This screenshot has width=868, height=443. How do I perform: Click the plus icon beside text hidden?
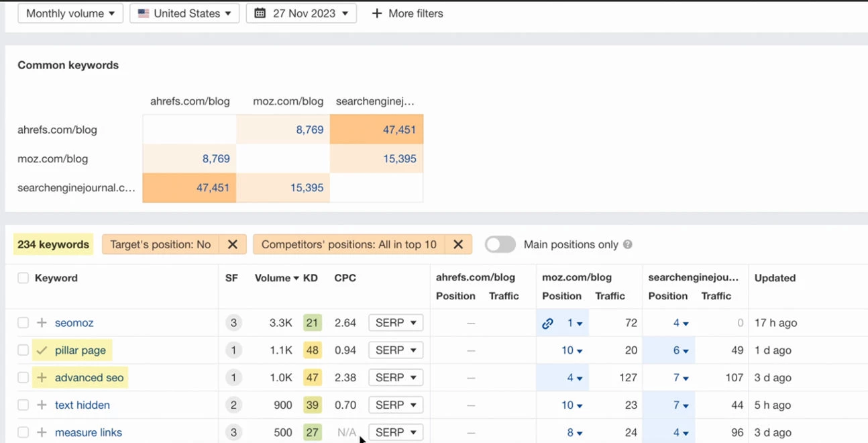[x=42, y=405]
